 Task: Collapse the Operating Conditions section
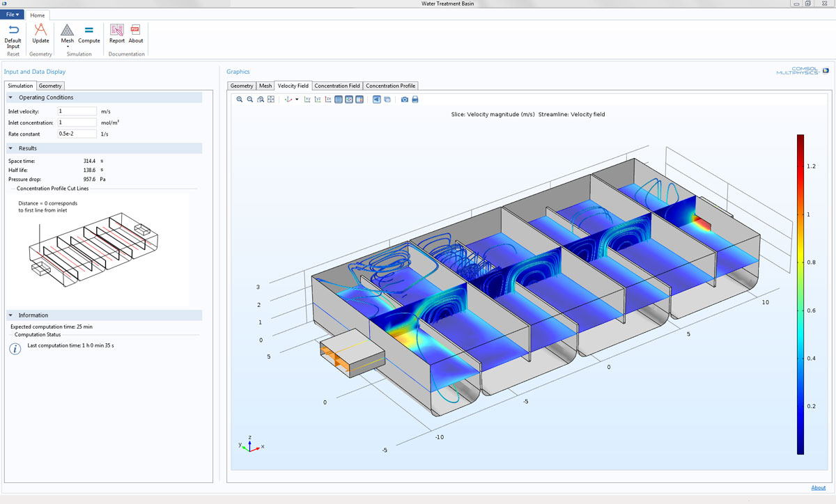coord(10,97)
